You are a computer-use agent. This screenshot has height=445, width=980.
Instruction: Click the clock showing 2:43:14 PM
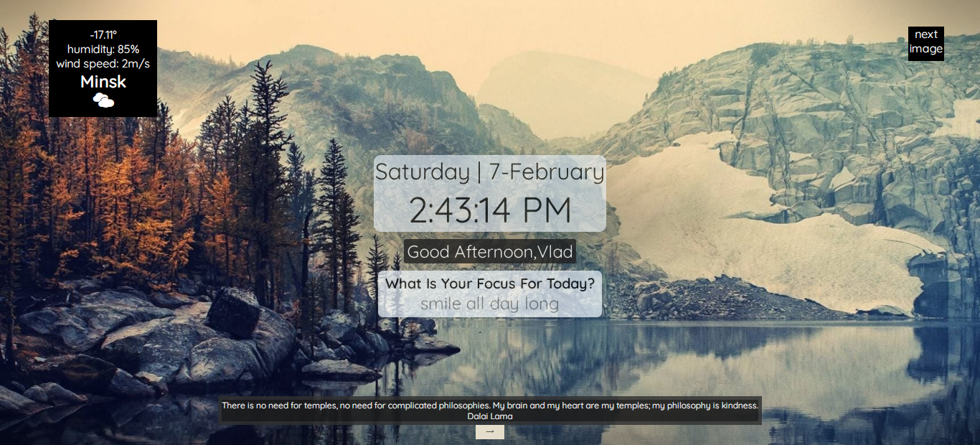(x=490, y=210)
